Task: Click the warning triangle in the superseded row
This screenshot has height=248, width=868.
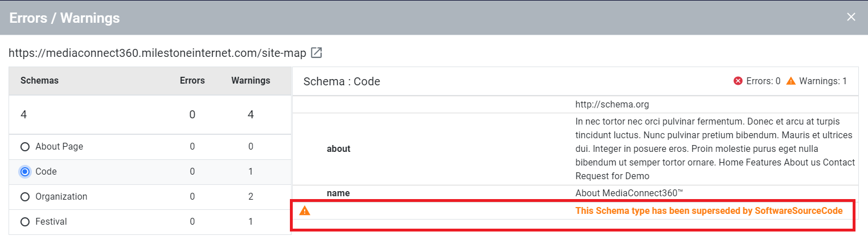Action: point(305,211)
